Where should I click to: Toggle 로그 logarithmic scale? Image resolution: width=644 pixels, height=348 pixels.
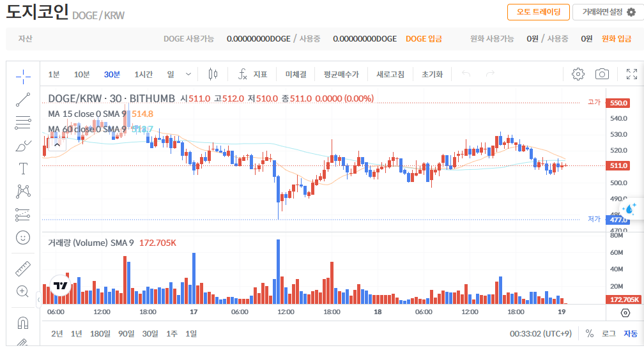tap(609, 334)
